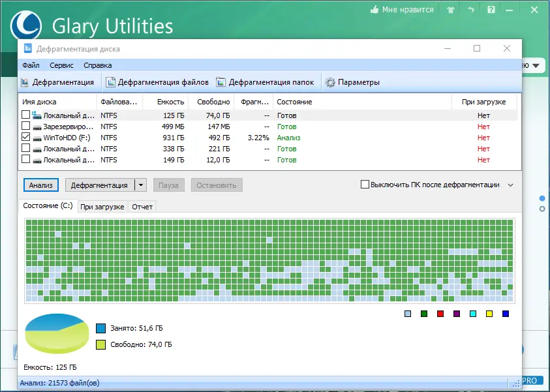
Task: Click the Glary Utilities moon logo
Action: tap(25, 25)
